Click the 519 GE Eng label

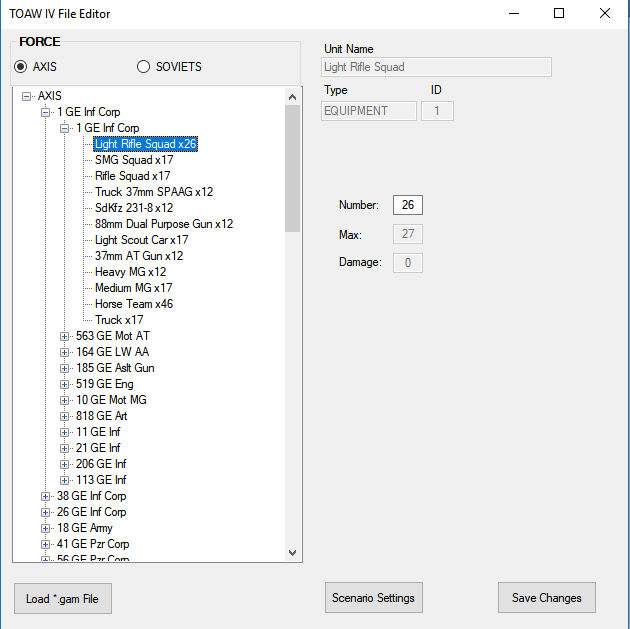tap(104, 384)
